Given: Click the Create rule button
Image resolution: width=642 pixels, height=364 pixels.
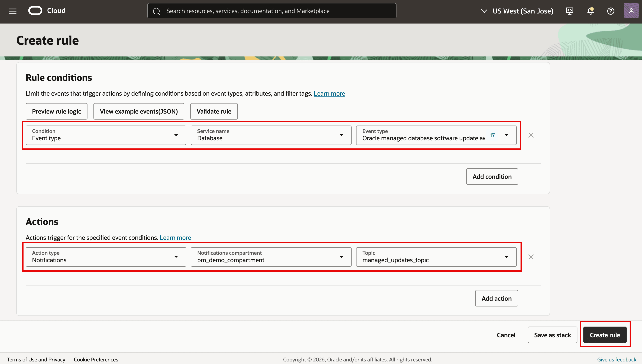Looking at the screenshot, I should [x=605, y=335].
